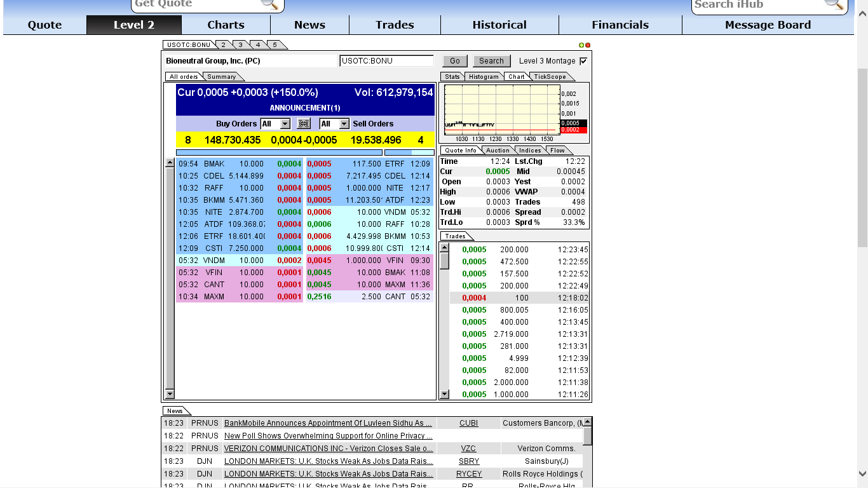Click browser page scrollbar down arrow

862,473
